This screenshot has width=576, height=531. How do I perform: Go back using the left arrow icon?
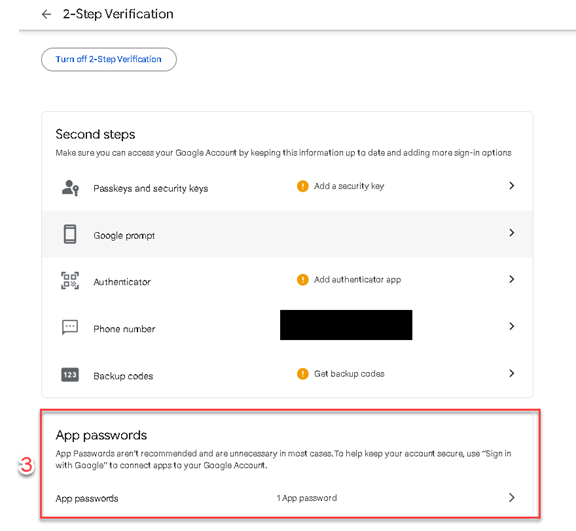[x=46, y=14]
